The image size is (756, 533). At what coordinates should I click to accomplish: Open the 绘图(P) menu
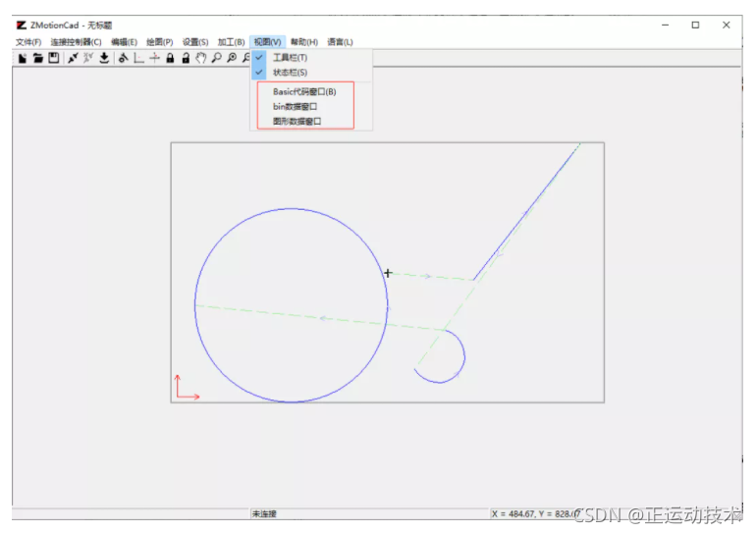click(160, 42)
